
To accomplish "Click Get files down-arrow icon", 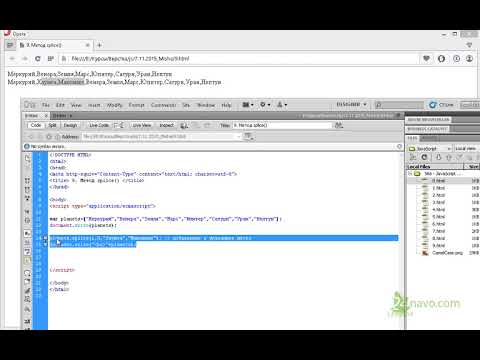I will [439, 157].
